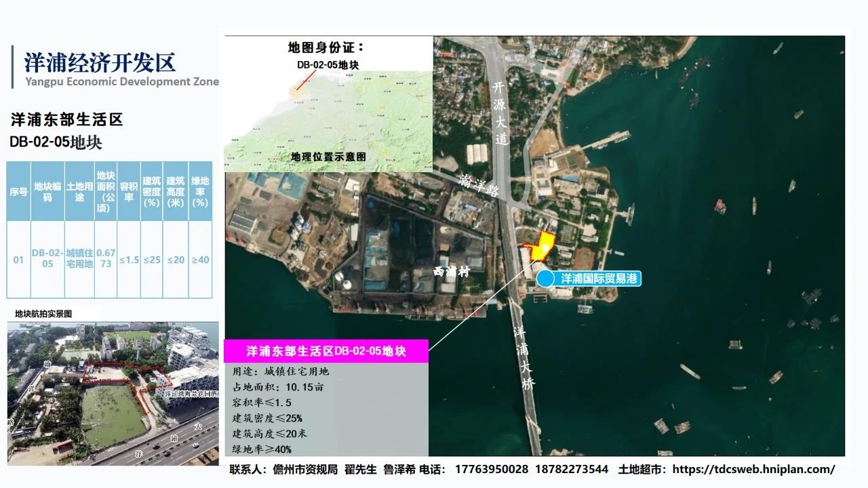This screenshot has height=488, width=868.
Task: Click the 开源大道 road label on the map
Action: tap(500, 113)
